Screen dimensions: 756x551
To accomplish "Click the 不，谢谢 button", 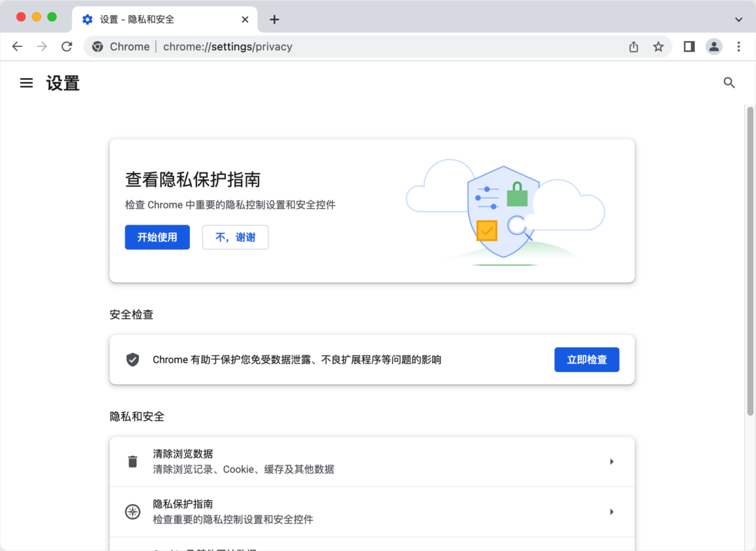I will [235, 237].
